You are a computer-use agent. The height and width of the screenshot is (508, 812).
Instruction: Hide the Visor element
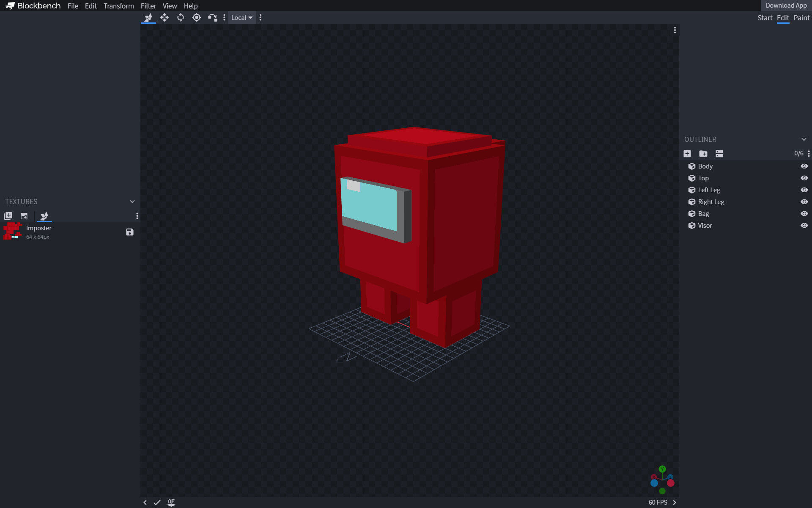click(804, 226)
